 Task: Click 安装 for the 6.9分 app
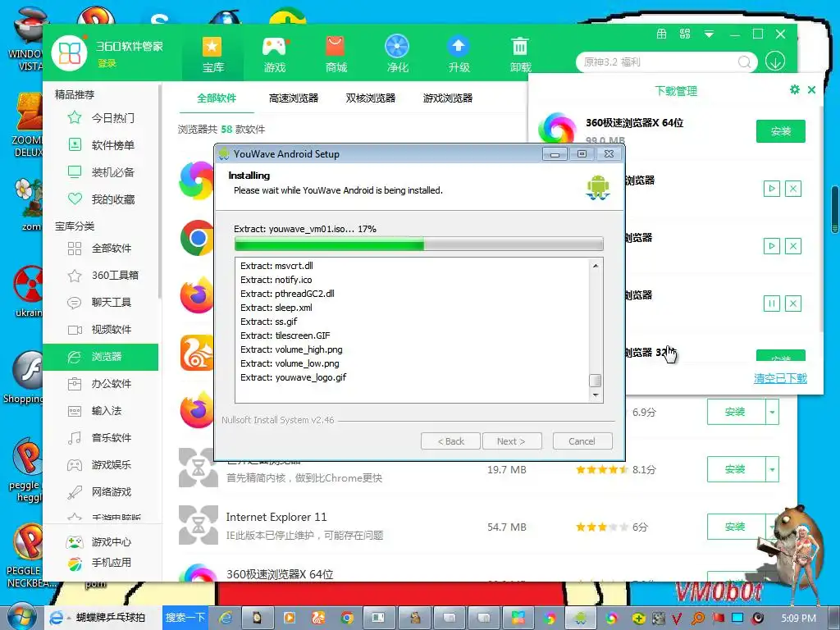click(x=736, y=412)
